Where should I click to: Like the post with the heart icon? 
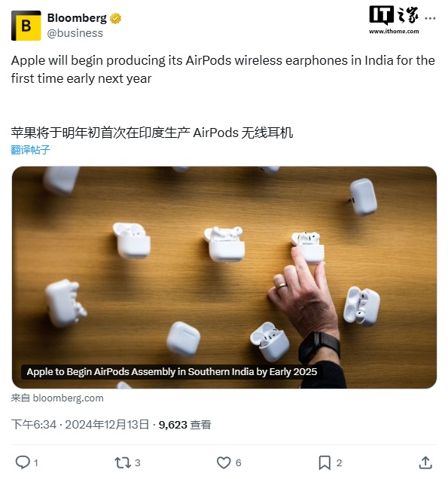(x=224, y=462)
